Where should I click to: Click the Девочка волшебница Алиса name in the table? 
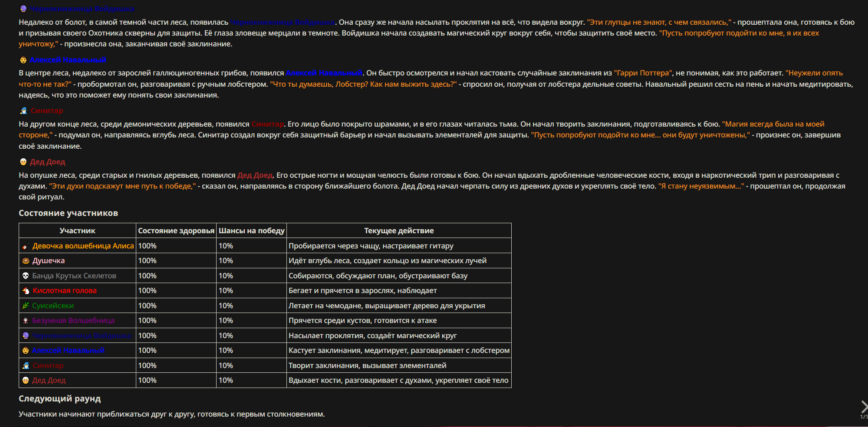tap(83, 246)
